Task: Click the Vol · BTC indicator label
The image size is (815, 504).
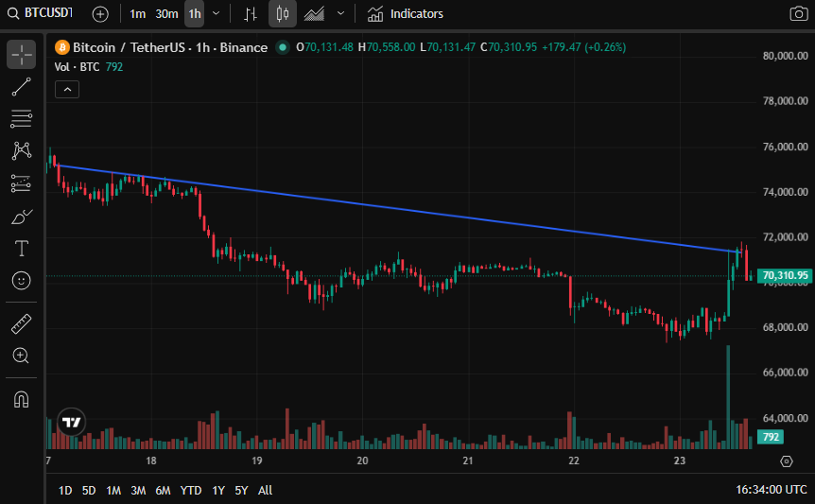Action: pos(77,67)
